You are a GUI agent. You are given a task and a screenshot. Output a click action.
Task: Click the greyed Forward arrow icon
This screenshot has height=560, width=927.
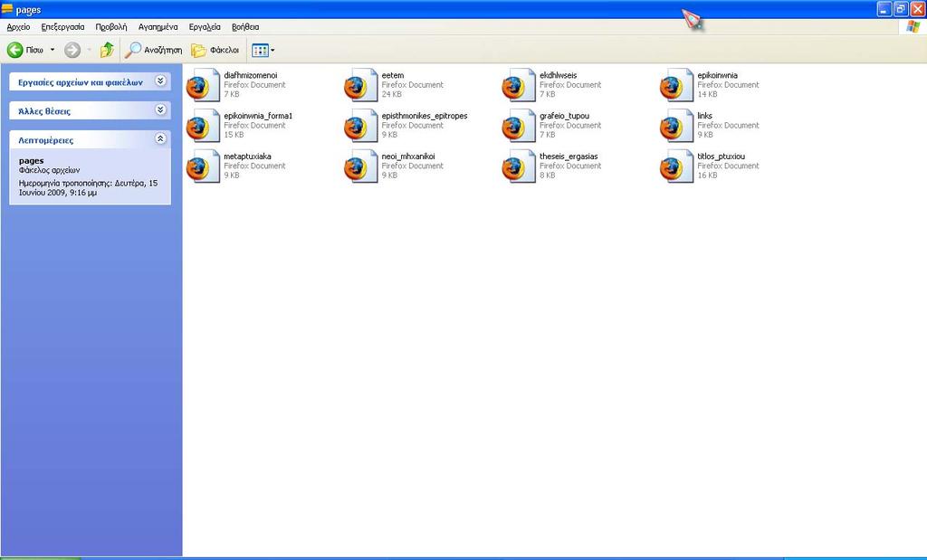[72, 51]
